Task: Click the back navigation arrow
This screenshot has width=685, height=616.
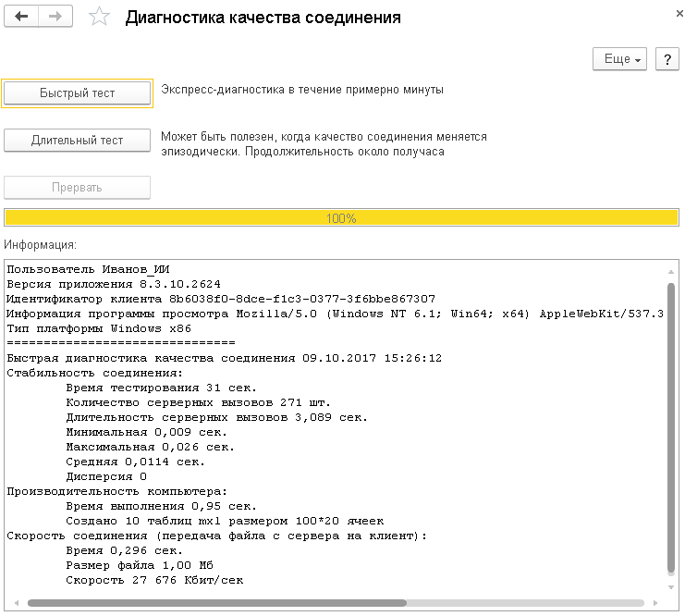Action: [21, 17]
